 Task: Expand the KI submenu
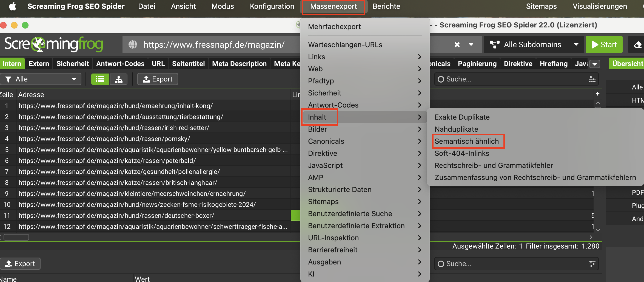point(365,274)
